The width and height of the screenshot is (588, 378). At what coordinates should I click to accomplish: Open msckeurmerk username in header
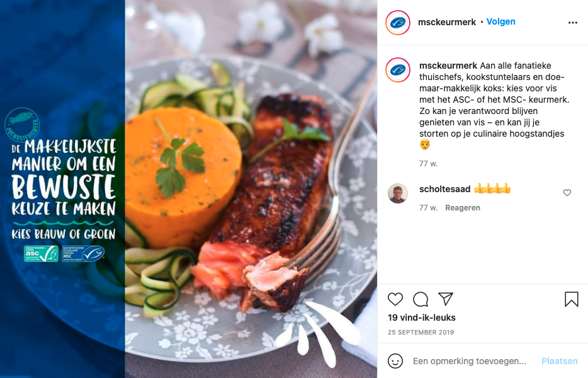pyautogui.click(x=446, y=22)
